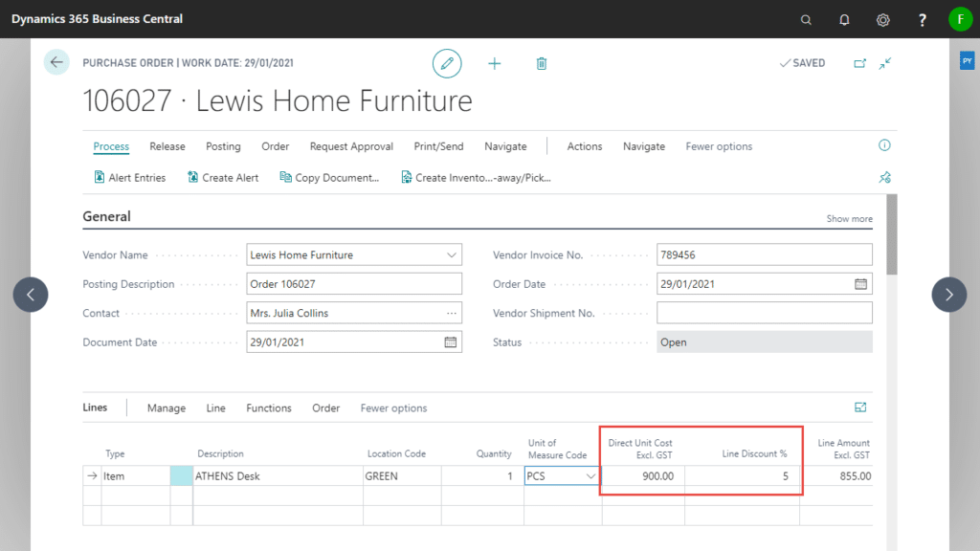Image resolution: width=980 pixels, height=551 pixels.
Task: Go back with the arrow button
Action: pyautogui.click(x=56, y=62)
